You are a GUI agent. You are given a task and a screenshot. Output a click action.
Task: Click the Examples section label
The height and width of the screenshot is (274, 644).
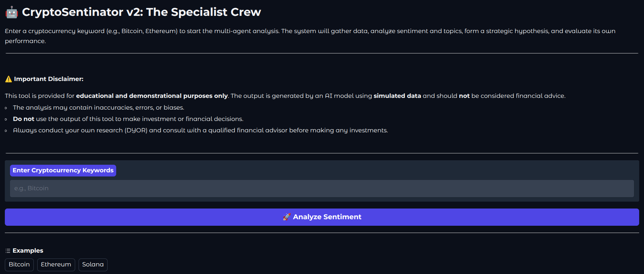[x=28, y=251]
